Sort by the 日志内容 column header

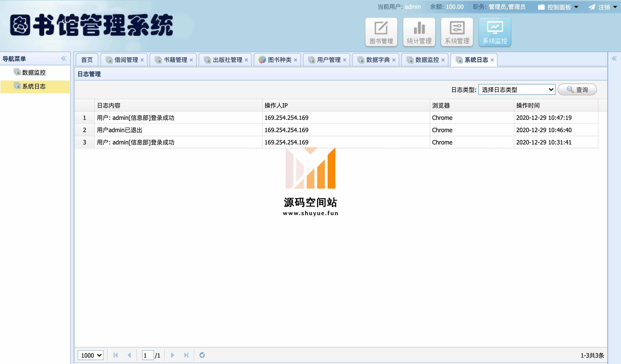(x=178, y=105)
